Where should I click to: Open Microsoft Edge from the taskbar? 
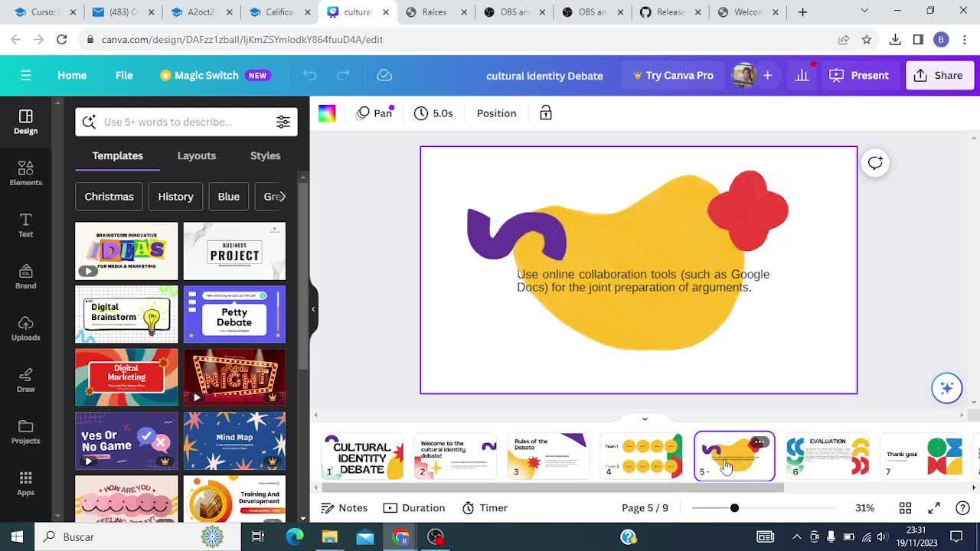(295, 536)
